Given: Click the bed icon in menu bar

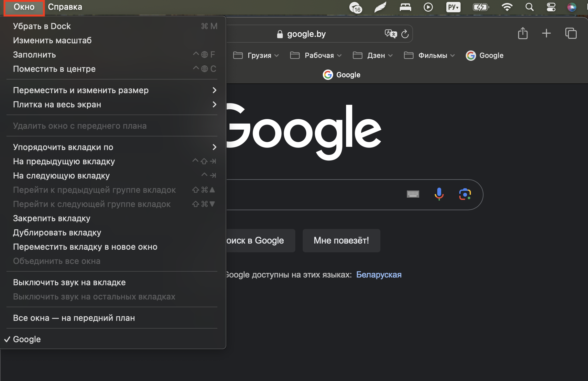Looking at the screenshot, I should [405, 7].
